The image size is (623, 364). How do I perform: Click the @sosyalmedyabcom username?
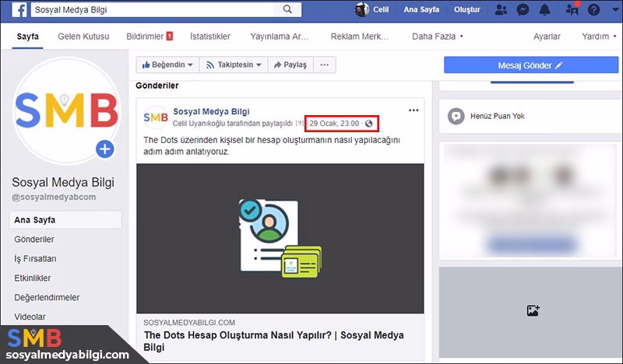[x=54, y=198]
